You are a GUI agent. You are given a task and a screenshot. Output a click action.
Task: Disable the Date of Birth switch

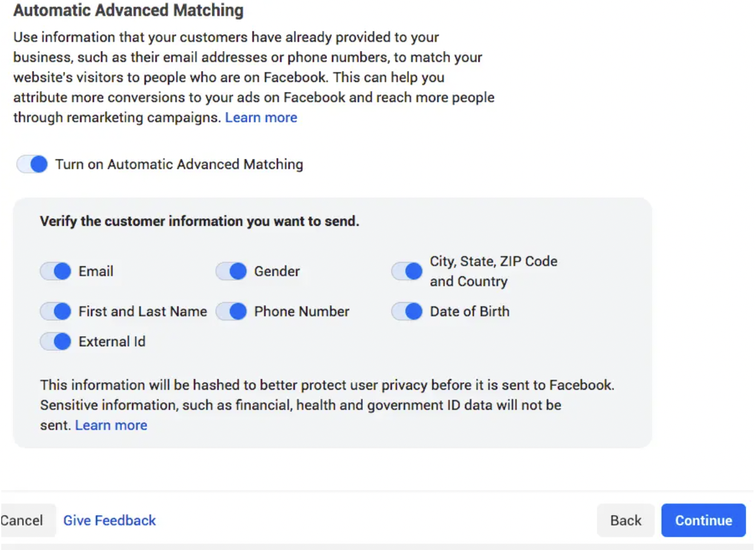pyautogui.click(x=407, y=312)
